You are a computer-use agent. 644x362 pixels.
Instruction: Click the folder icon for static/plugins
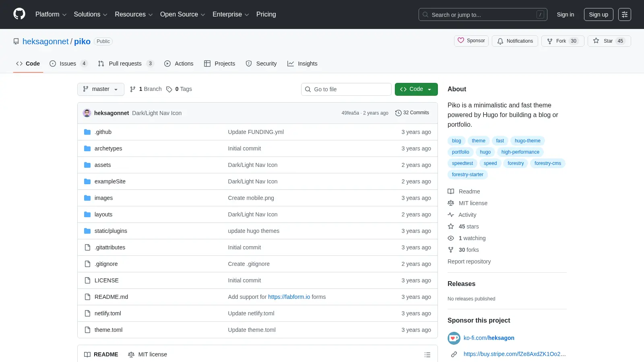(87, 231)
